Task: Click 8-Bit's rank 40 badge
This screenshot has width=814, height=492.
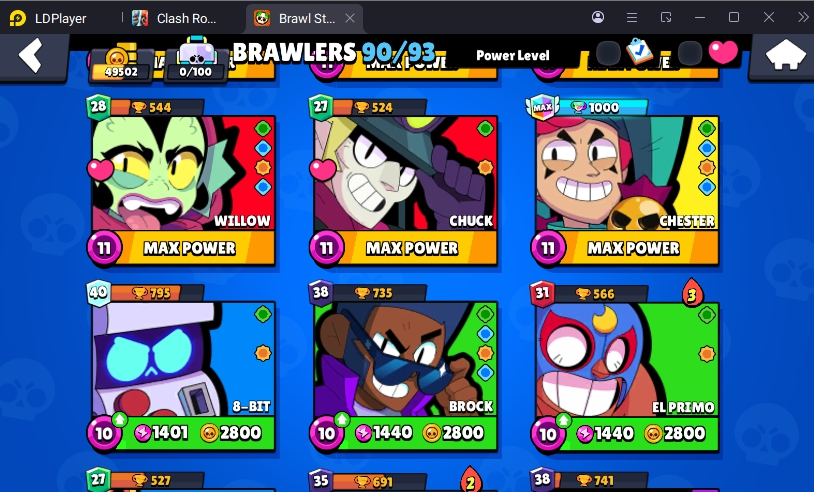Action: click(98, 292)
